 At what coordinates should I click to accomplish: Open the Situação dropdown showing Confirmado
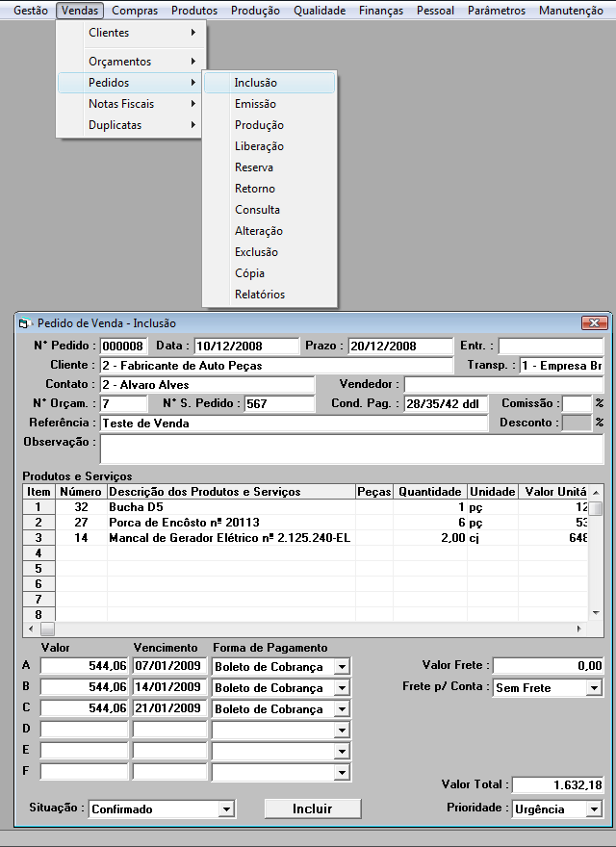tap(227, 808)
